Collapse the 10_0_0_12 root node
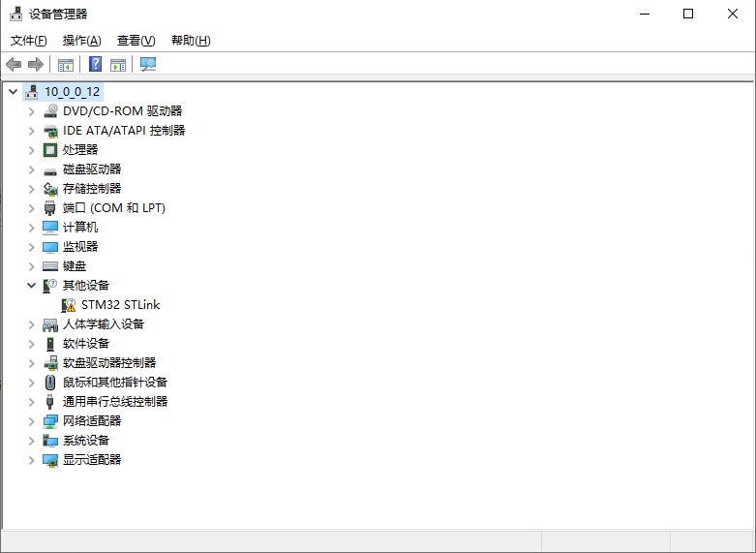Viewport: 756px width, 553px height. click(13, 92)
